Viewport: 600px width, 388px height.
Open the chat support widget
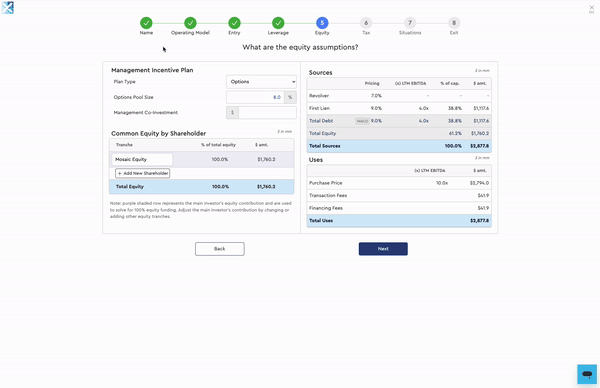[587, 374]
